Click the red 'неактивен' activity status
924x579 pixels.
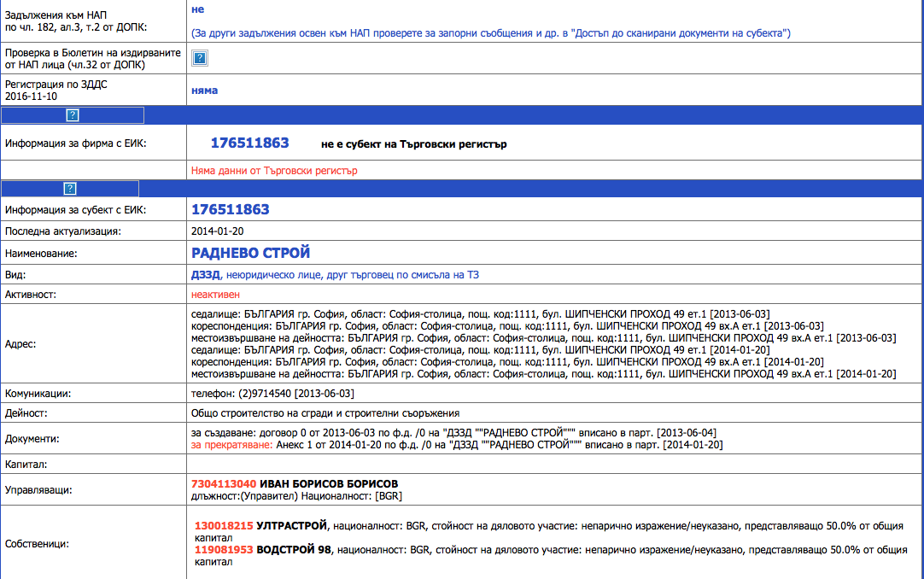coord(216,294)
